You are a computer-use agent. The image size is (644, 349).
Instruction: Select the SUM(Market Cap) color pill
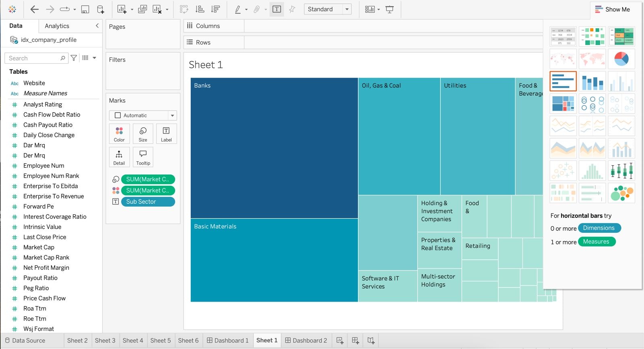[148, 191]
